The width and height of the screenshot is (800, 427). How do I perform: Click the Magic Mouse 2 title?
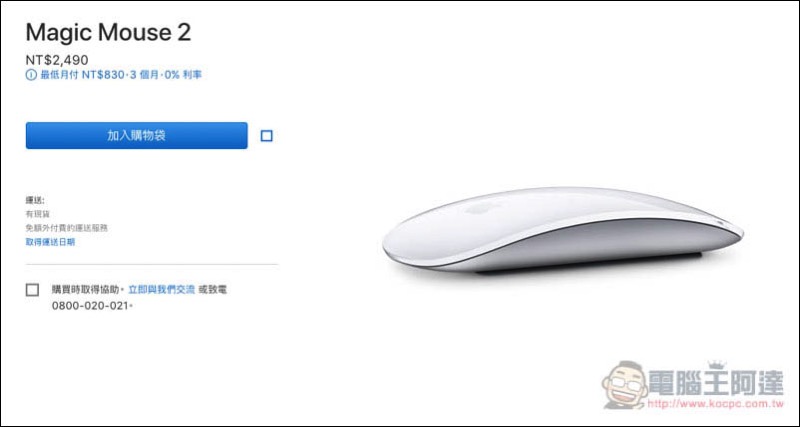tap(108, 32)
